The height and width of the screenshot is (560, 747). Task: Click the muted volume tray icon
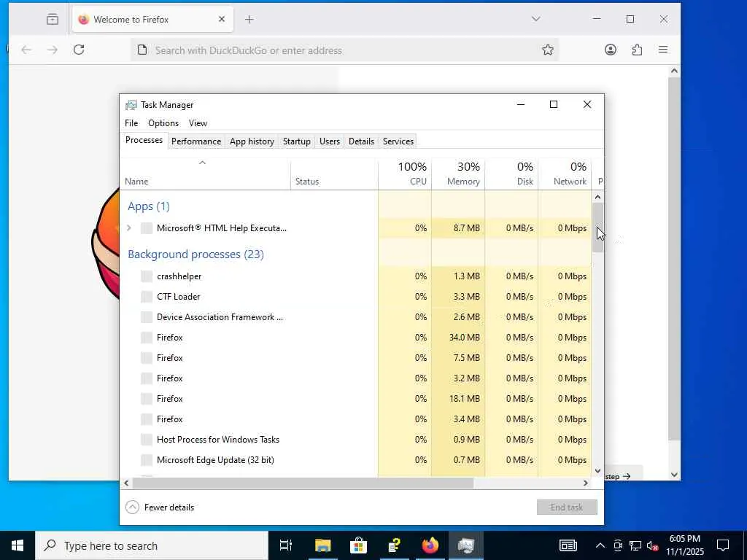(653, 545)
